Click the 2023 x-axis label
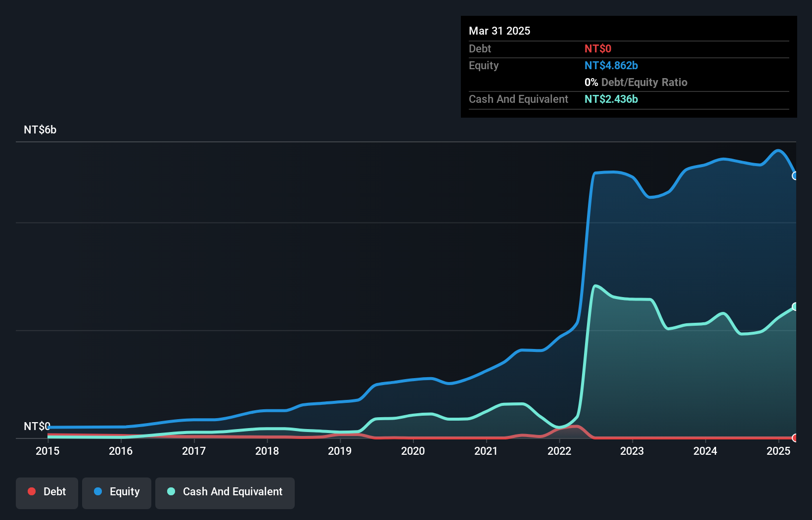Screen dimensions: 812x520 (632, 451)
